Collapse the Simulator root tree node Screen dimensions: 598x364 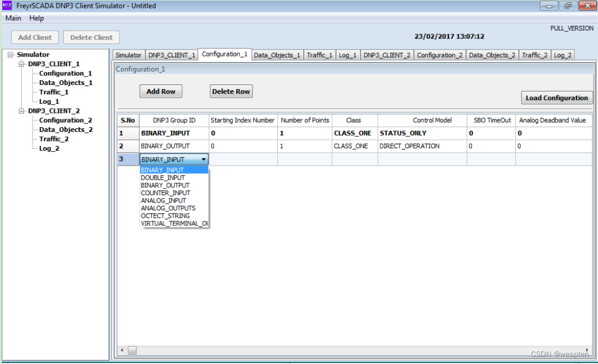(11, 55)
